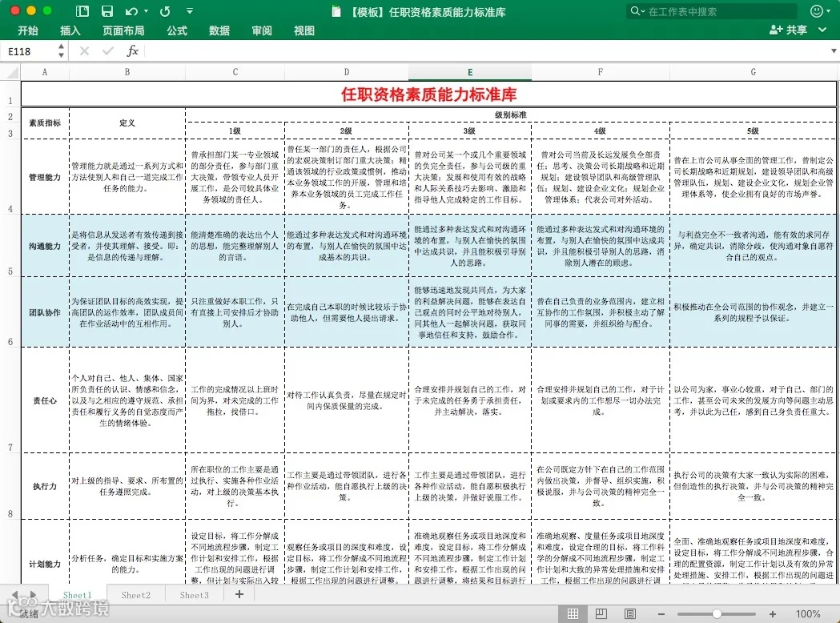The width and height of the screenshot is (840, 623).
Task: Click the zoom in plus button
Action: click(773, 614)
